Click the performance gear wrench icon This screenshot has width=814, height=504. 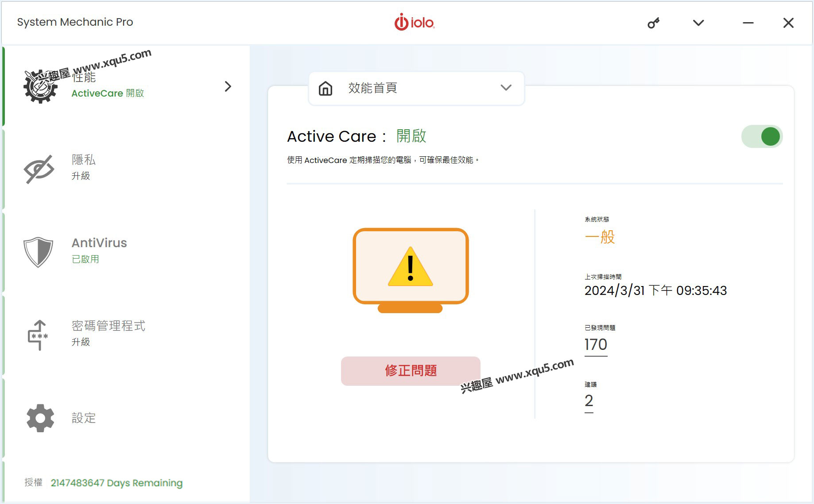pyautogui.click(x=40, y=86)
